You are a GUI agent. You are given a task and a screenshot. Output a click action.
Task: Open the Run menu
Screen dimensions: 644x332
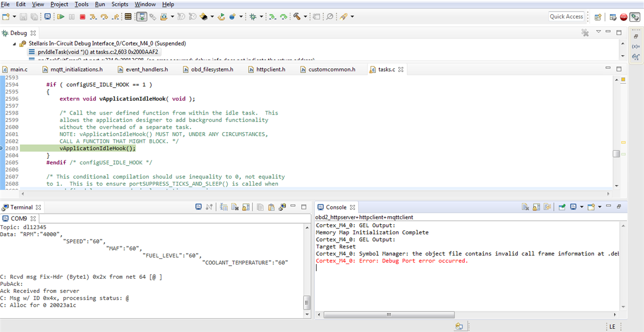pos(100,4)
